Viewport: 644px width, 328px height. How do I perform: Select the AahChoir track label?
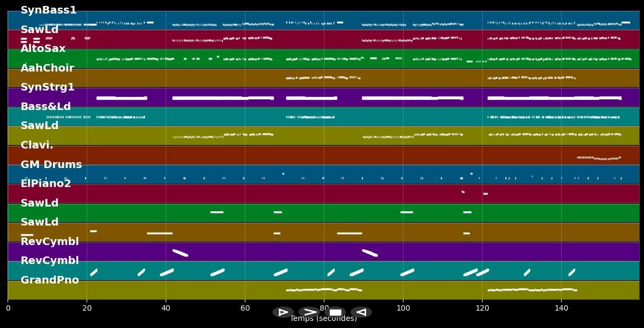tap(47, 68)
